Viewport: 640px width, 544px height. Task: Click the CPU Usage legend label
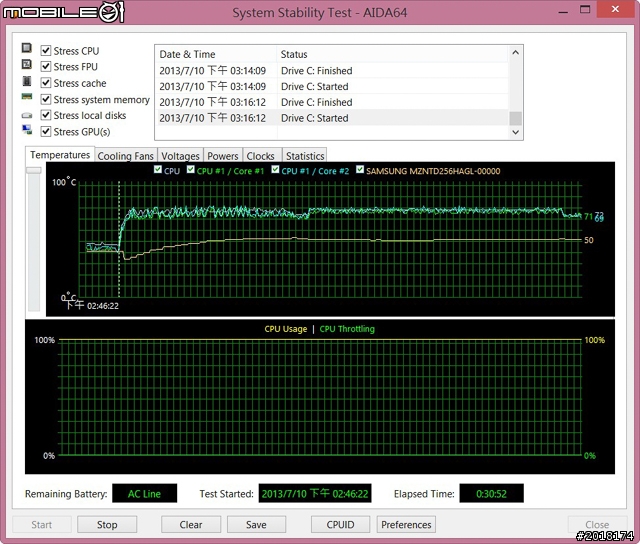click(286, 329)
